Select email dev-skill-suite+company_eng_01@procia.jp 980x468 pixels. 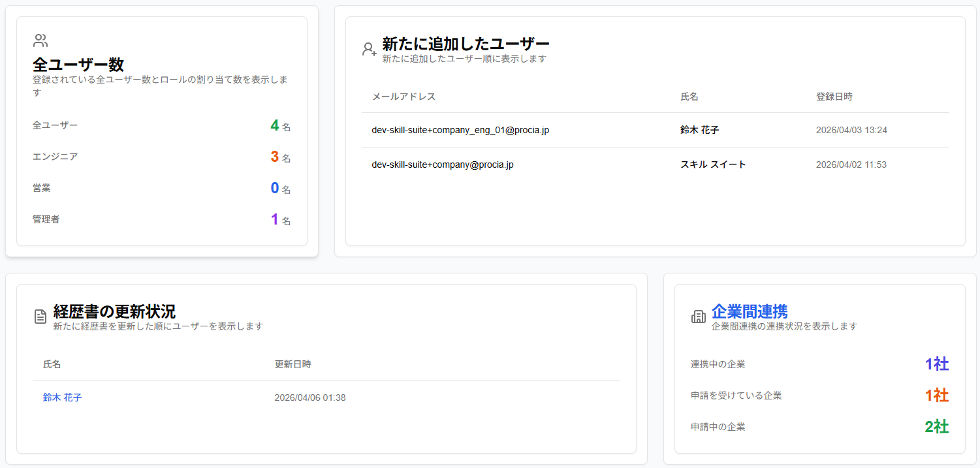pos(460,130)
